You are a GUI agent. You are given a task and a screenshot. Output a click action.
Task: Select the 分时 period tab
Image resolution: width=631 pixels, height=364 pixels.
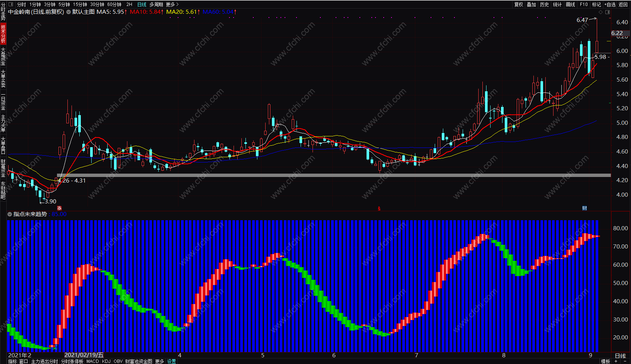pos(22,4)
